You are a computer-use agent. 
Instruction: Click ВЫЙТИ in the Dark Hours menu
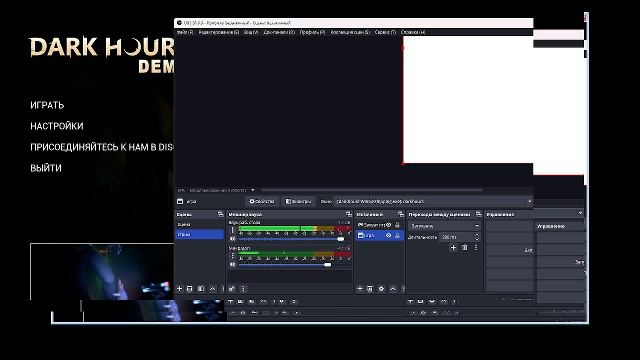tap(46, 168)
